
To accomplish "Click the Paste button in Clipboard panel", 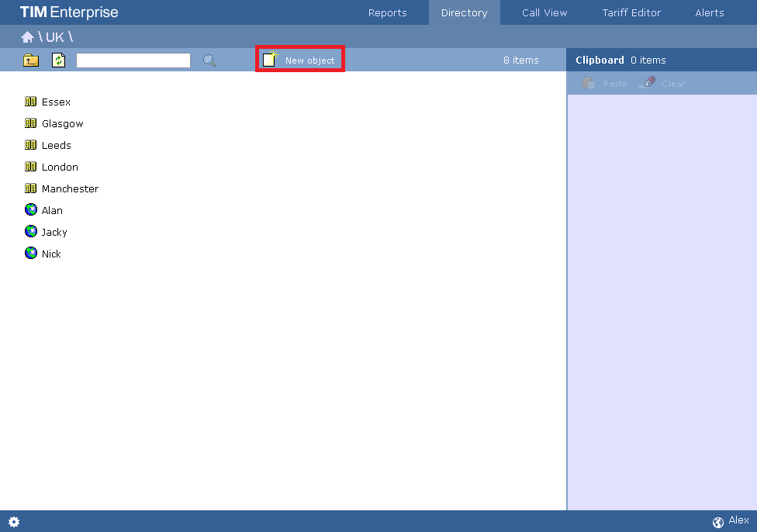I will [607, 83].
